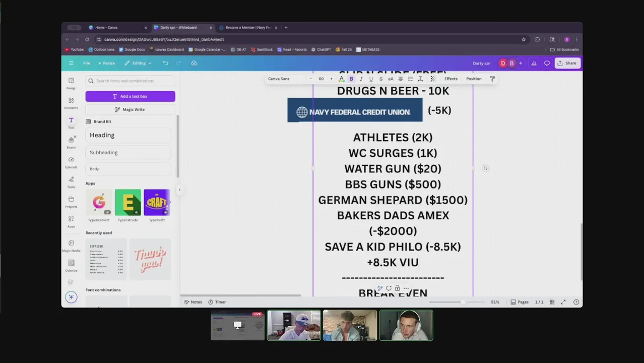
Task: Open the hamburger main menu
Action: click(71, 63)
